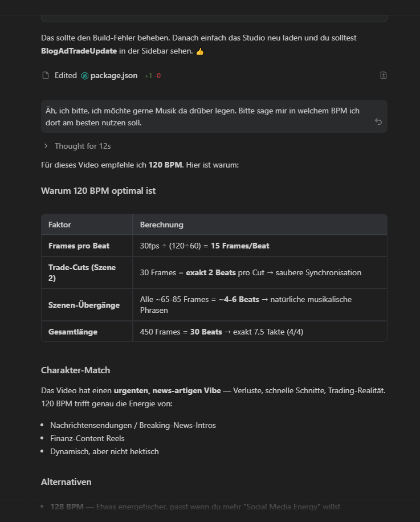The height and width of the screenshot is (522, 420).
Task: Click the revert arrow on the user message
Action: [378, 121]
